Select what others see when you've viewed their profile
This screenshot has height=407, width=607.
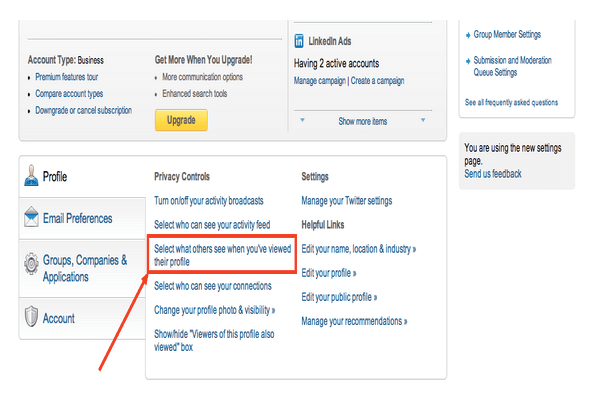(x=222, y=255)
